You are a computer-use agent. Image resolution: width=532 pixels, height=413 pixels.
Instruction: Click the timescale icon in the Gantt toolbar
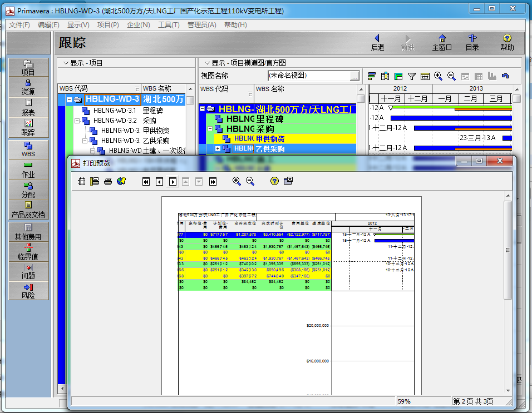[x=425, y=76]
